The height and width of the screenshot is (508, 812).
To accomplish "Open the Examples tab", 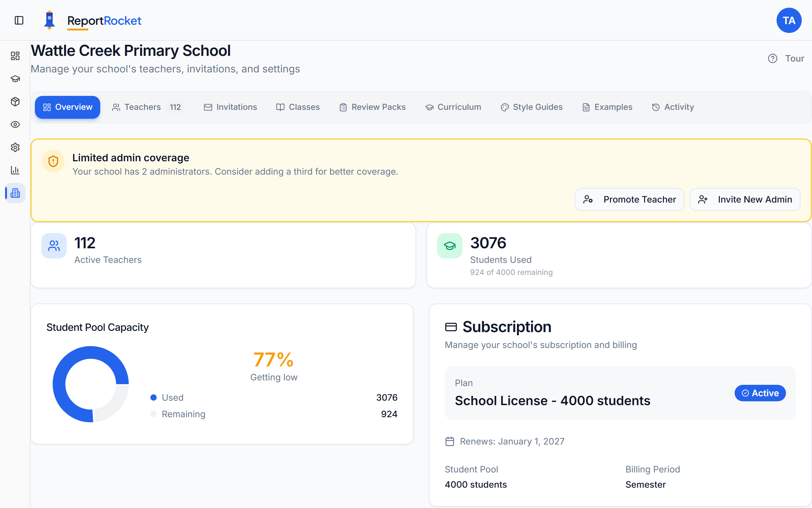I will 607,107.
